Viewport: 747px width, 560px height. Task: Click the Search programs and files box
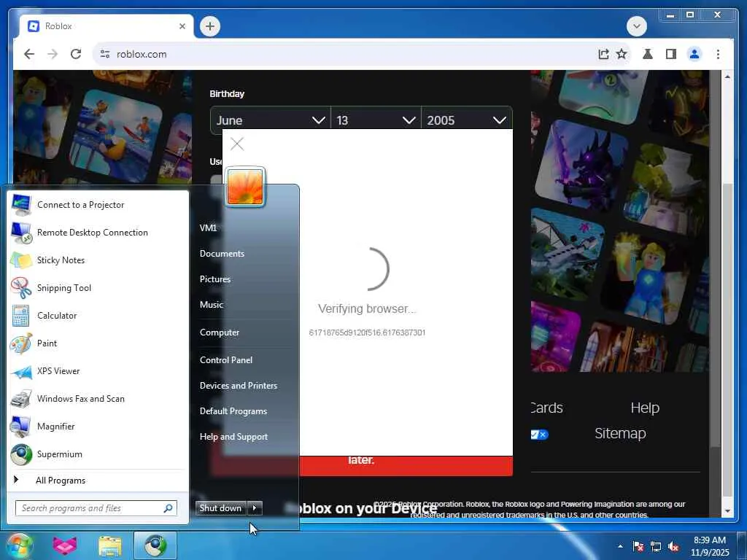(x=96, y=508)
